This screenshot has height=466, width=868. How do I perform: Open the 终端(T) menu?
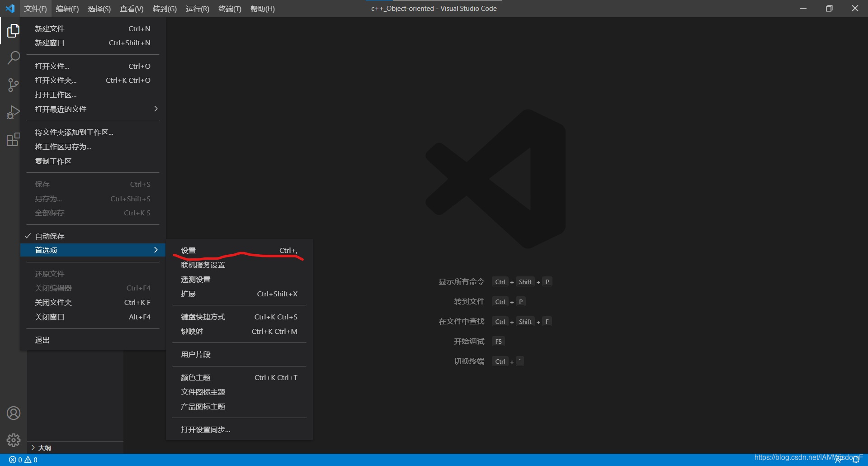point(230,9)
